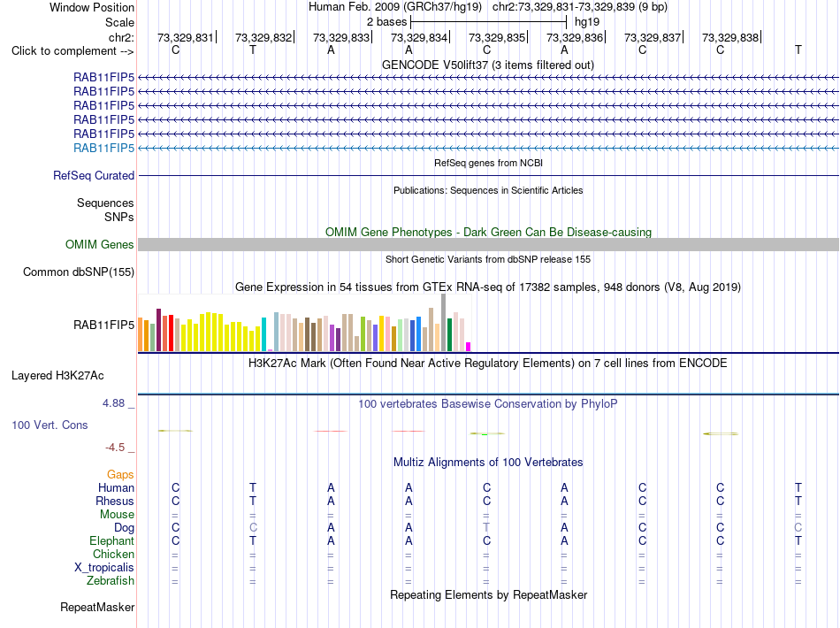Click the orange Gaps row label
The image size is (840, 628).
coord(120,474)
